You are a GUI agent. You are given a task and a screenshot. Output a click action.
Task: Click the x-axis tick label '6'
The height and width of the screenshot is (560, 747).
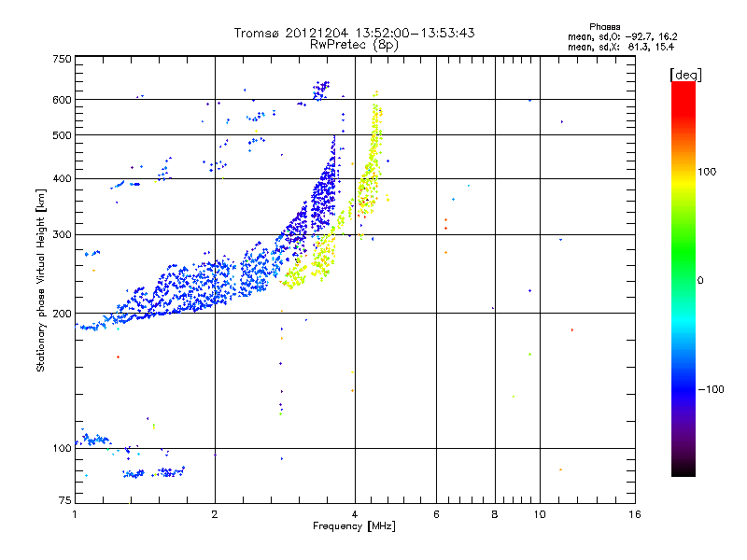click(436, 514)
